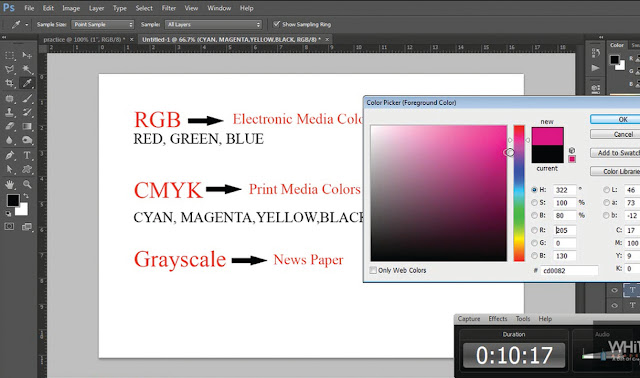Viewport: 640px width, 378px height.
Task: Click the Lasso tool
Action: (9, 69)
